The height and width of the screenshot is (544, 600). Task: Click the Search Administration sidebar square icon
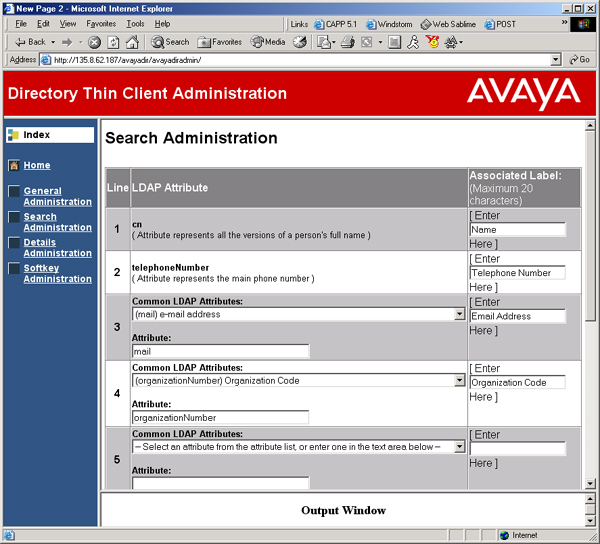pyautogui.click(x=14, y=217)
